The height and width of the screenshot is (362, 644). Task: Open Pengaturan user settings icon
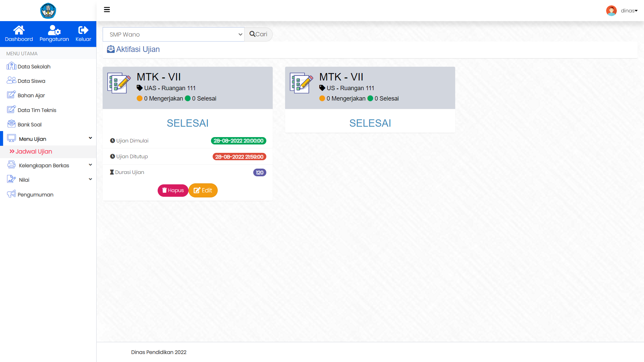54,31
